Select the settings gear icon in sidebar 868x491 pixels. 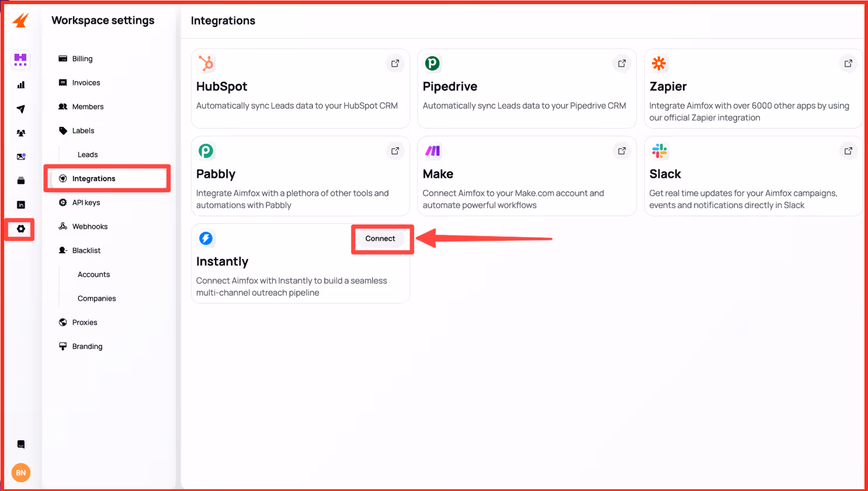click(x=20, y=229)
